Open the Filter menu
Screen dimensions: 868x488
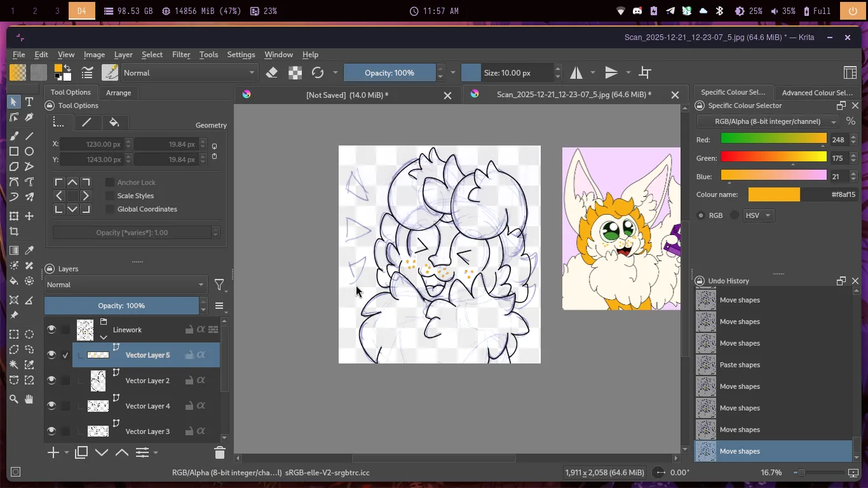(x=181, y=55)
